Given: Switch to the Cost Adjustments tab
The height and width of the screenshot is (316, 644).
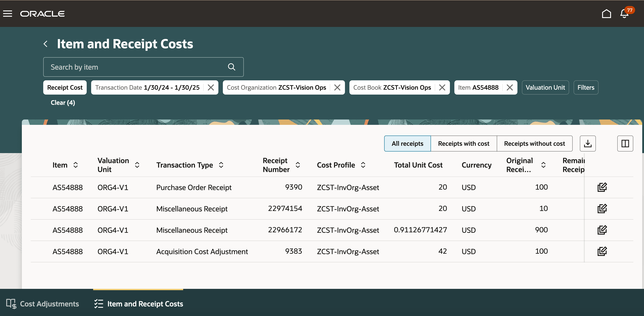Looking at the screenshot, I should 43,304.
